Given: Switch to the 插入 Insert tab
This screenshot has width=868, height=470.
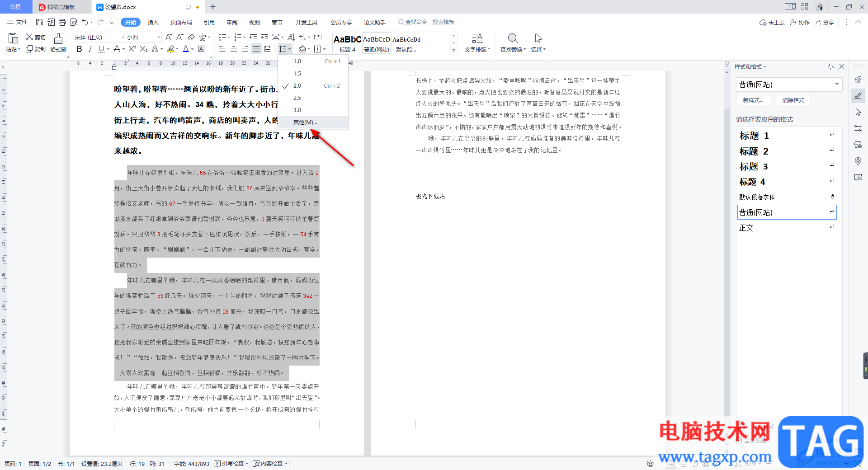Looking at the screenshot, I should point(153,22).
